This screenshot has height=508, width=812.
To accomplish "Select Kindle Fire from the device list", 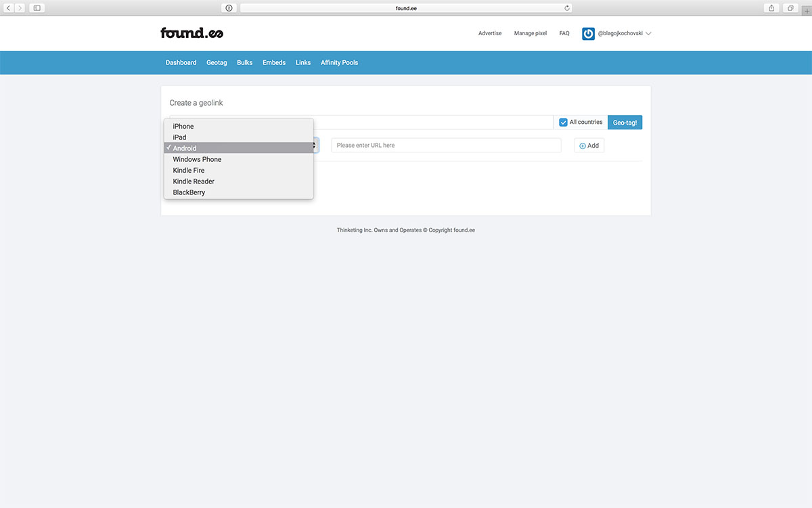I will 238,170.
